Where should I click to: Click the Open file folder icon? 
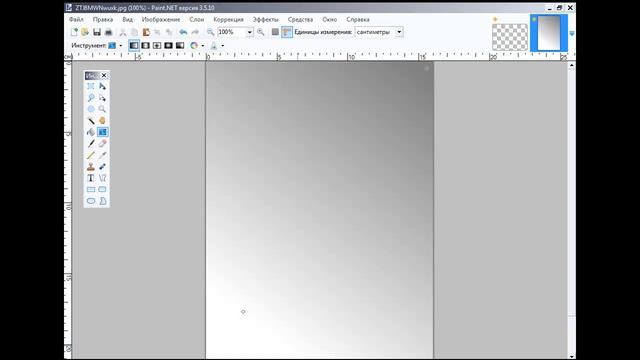pos(85,32)
